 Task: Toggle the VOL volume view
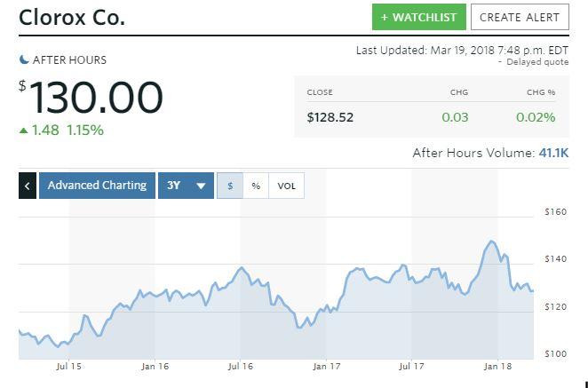click(x=287, y=186)
